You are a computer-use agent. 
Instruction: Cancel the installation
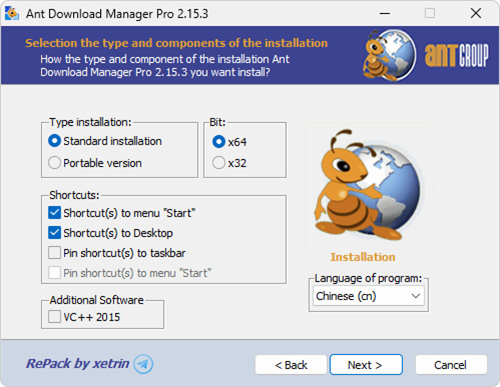451,365
